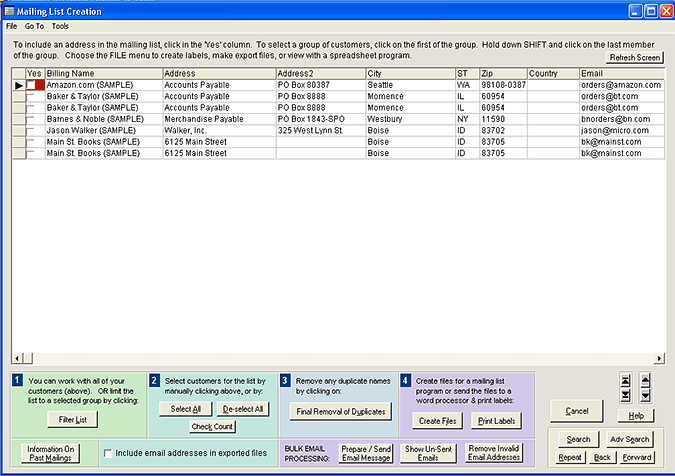Jump to last record arrow button
675x476 pixels.
click(x=625, y=395)
